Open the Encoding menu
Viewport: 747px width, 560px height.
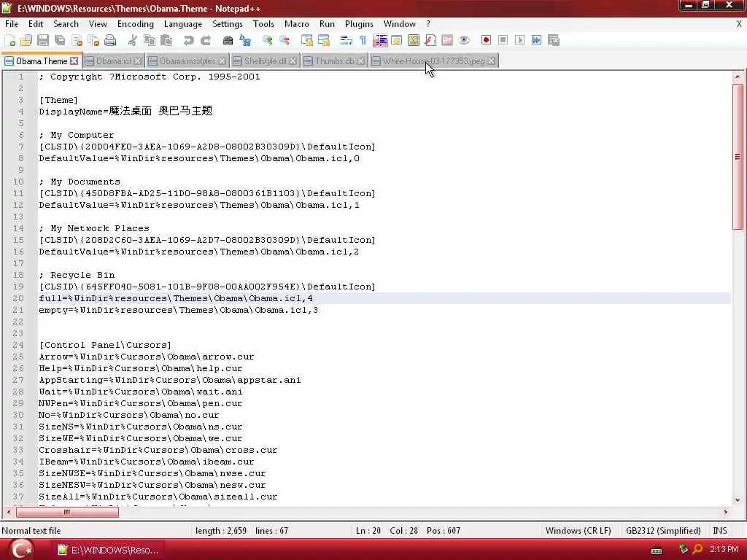[135, 24]
